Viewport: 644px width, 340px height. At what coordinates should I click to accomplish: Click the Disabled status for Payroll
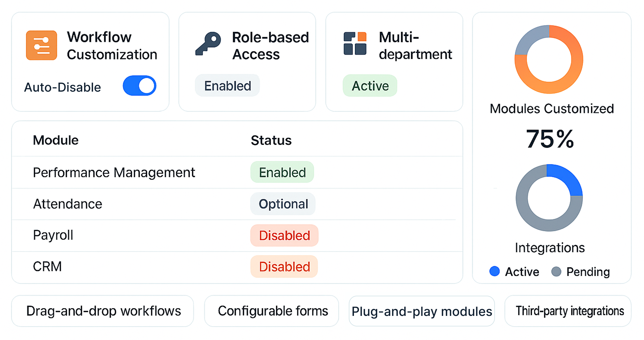coord(284,235)
